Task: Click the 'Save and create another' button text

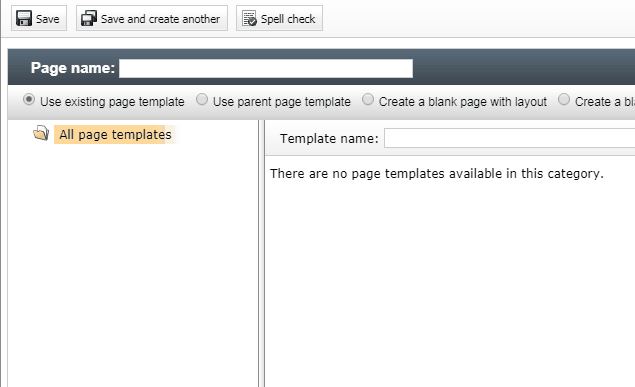Action: click(x=160, y=19)
